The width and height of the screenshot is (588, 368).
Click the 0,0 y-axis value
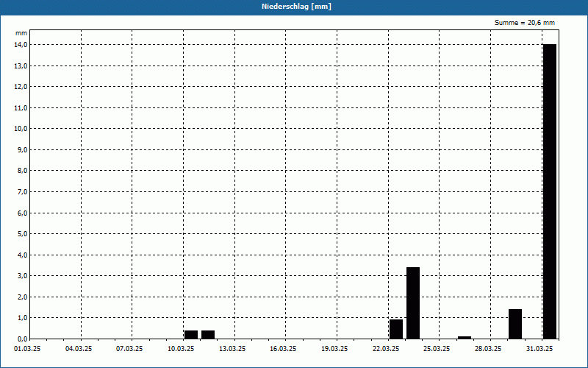click(21, 339)
